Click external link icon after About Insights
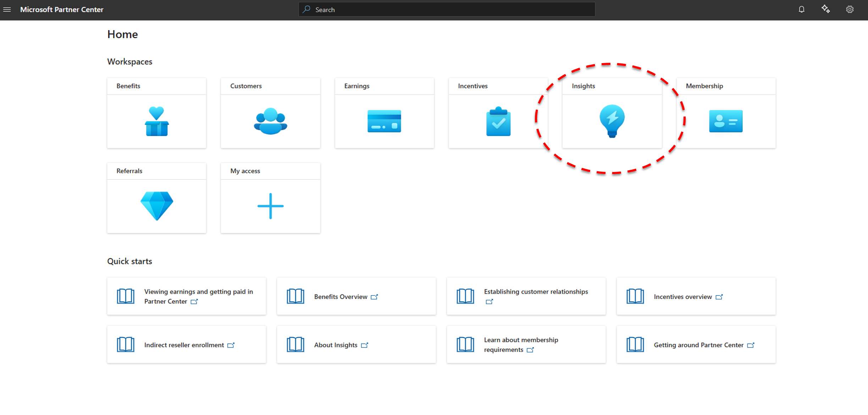 point(365,345)
